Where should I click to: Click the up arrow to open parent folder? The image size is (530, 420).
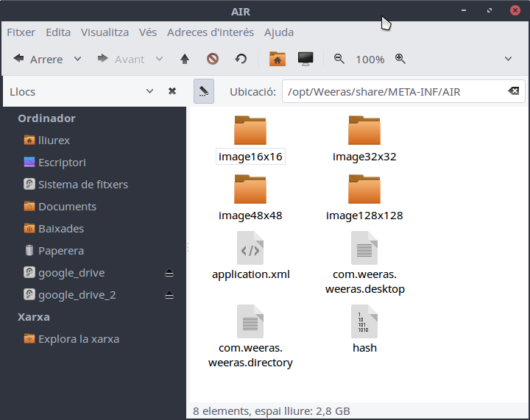click(x=185, y=59)
